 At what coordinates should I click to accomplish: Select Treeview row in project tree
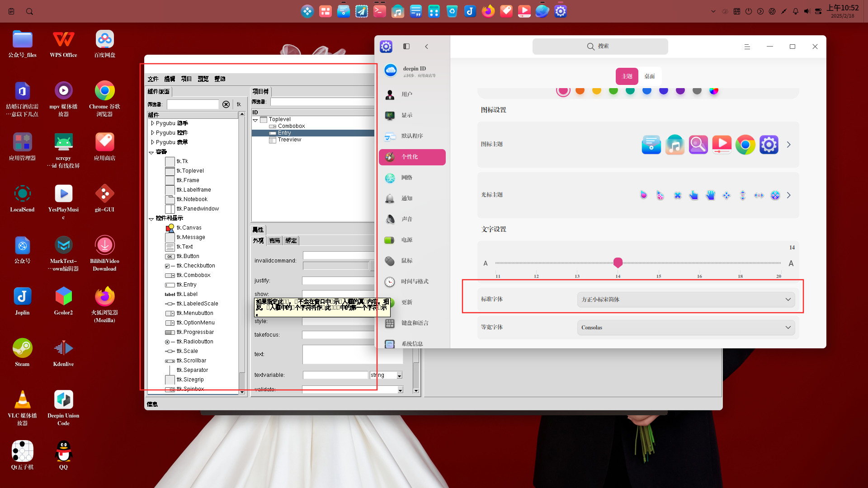(x=289, y=140)
